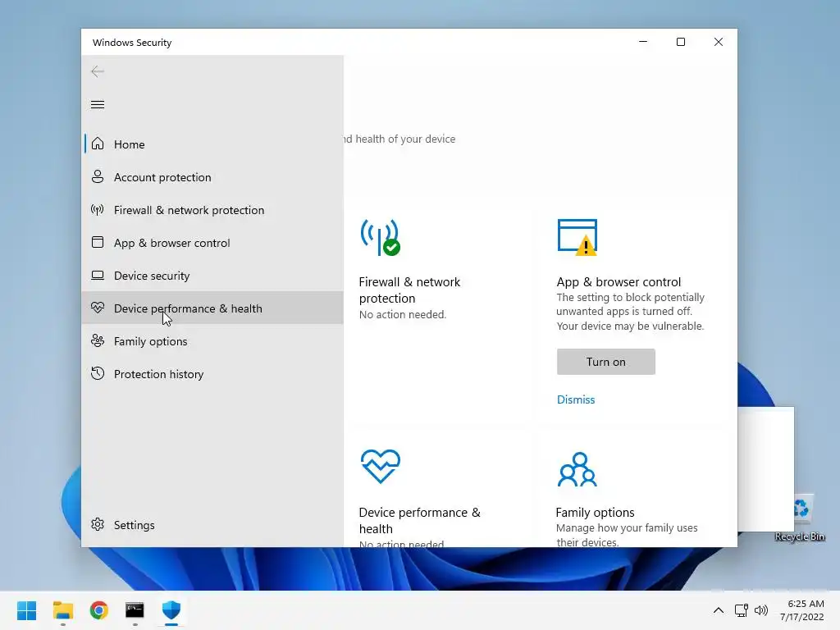Open the Device performance & health heart tile icon
The width and height of the screenshot is (840, 630).
[x=381, y=467]
